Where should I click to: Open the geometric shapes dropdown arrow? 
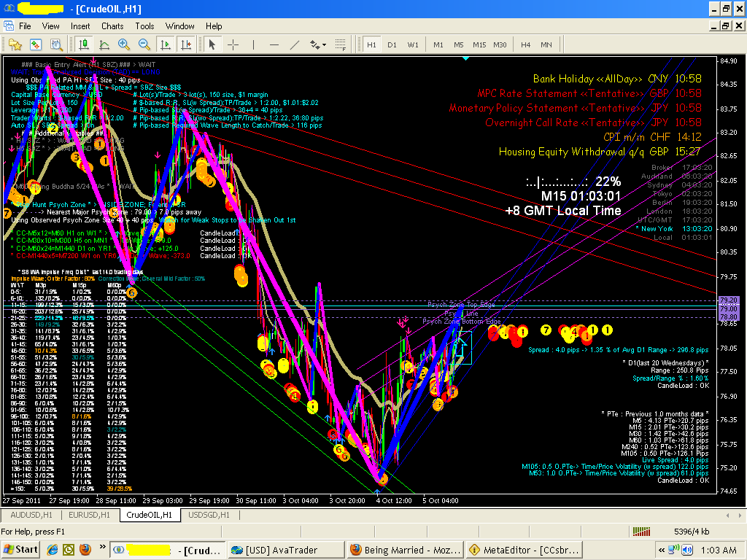click(325, 45)
